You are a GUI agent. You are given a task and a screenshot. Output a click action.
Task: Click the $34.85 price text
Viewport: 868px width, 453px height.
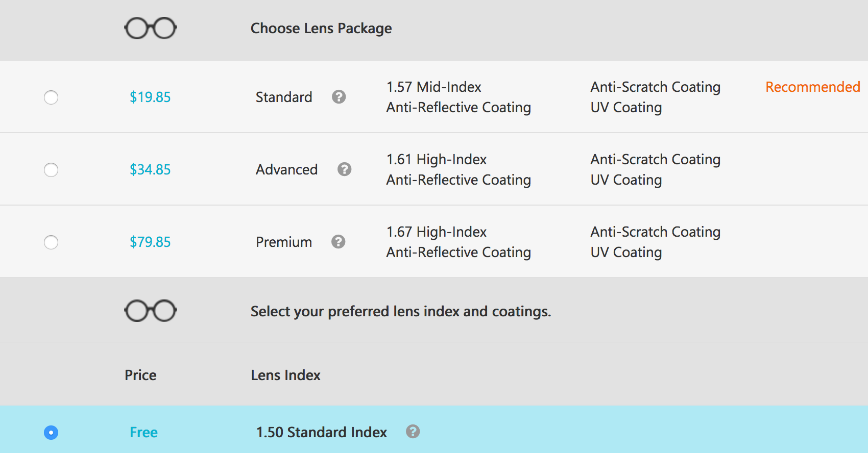[150, 169]
